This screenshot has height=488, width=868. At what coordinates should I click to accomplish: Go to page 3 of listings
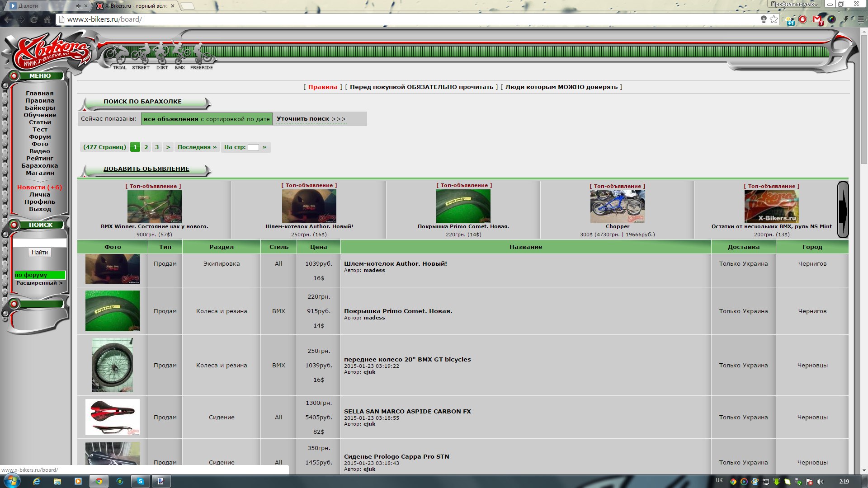157,147
